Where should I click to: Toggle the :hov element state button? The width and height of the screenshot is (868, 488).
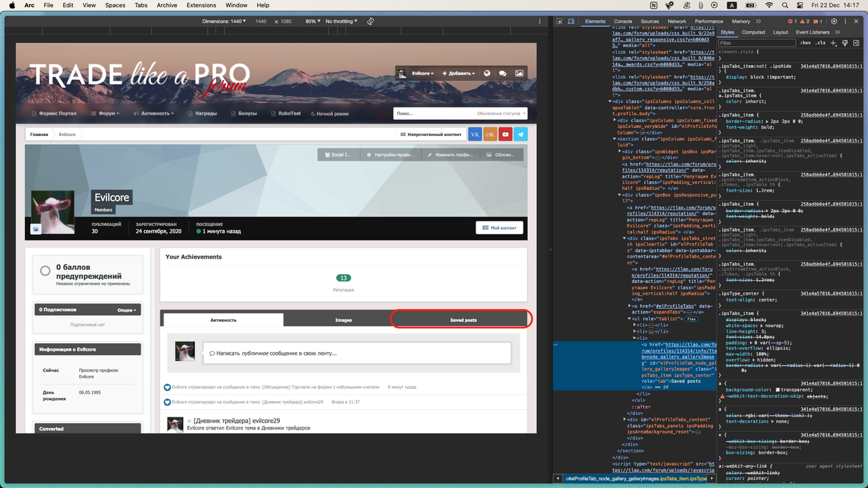[805, 43]
